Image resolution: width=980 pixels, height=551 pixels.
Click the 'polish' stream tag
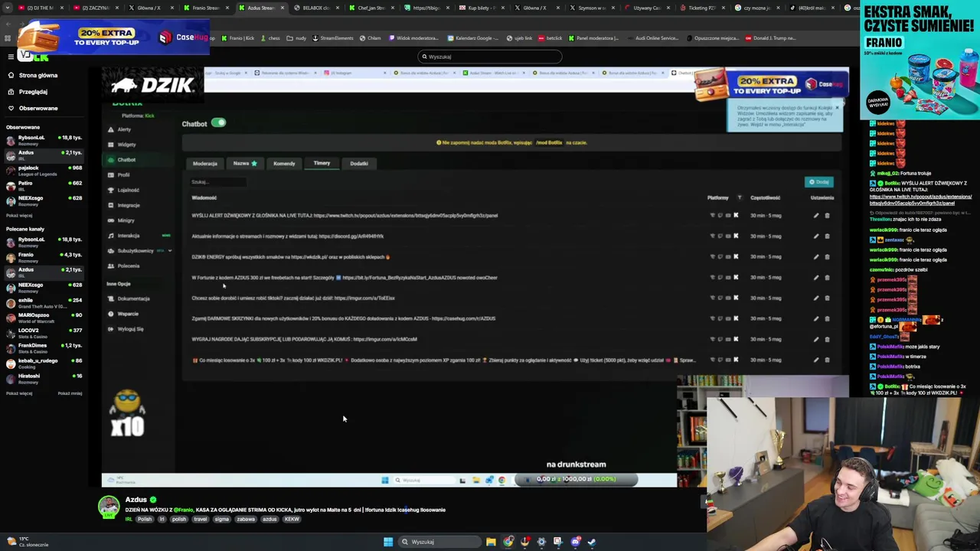pos(179,520)
